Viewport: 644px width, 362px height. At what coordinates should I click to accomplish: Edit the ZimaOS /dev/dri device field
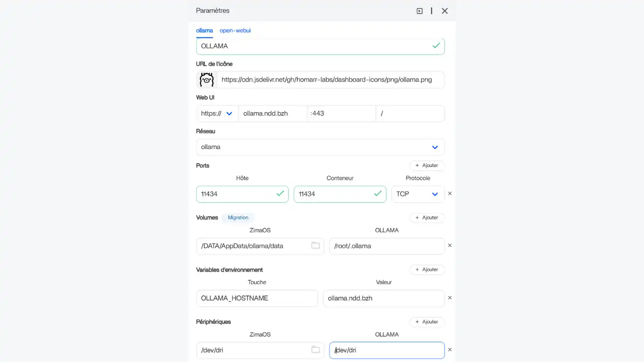(x=260, y=350)
